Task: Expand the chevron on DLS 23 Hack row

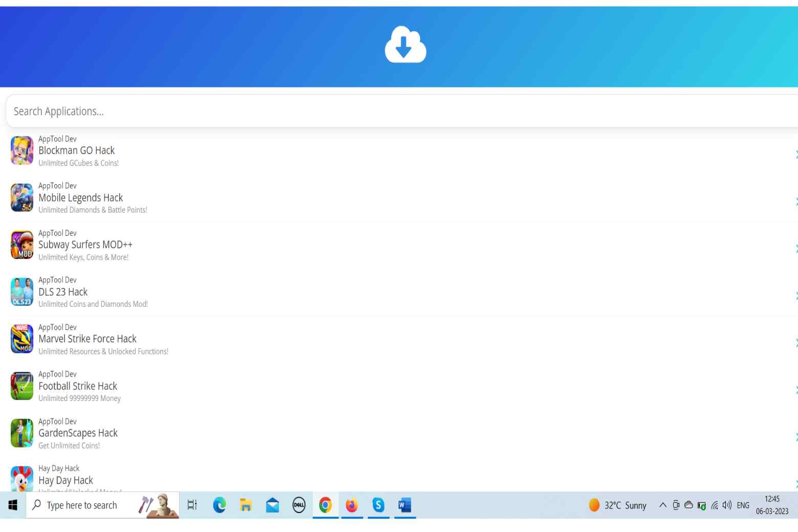Action: (x=795, y=296)
